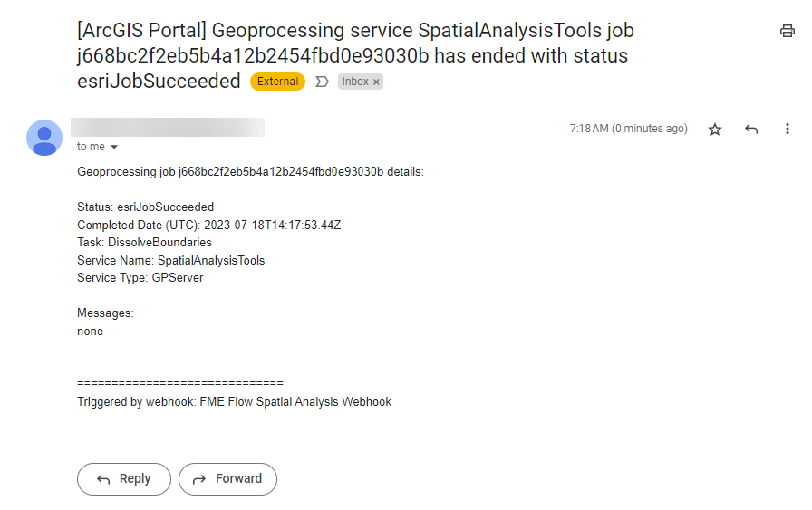Click the Status: esriJobSucceeded line
Viewport: 812px width, 510px height.
coord(146,207)
